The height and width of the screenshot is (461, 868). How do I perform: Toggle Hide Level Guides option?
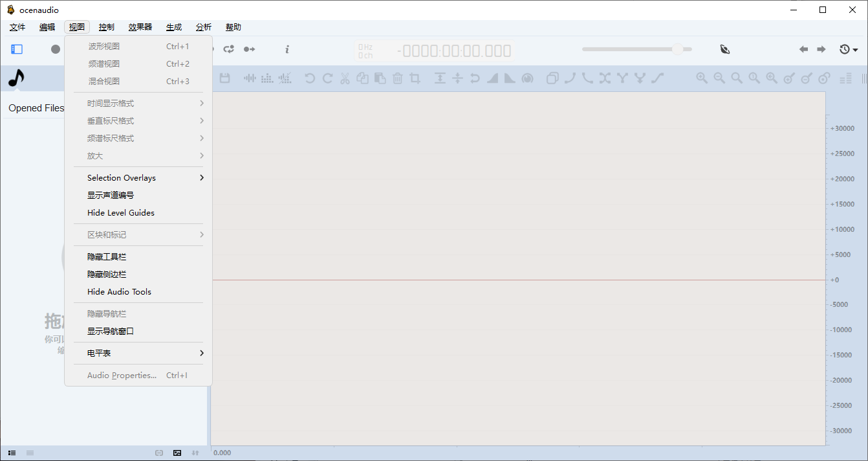tap(121, 212)
